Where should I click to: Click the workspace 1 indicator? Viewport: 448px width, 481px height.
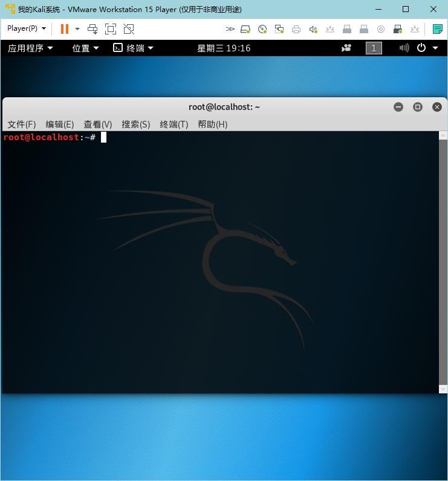[x=374, y=48]
